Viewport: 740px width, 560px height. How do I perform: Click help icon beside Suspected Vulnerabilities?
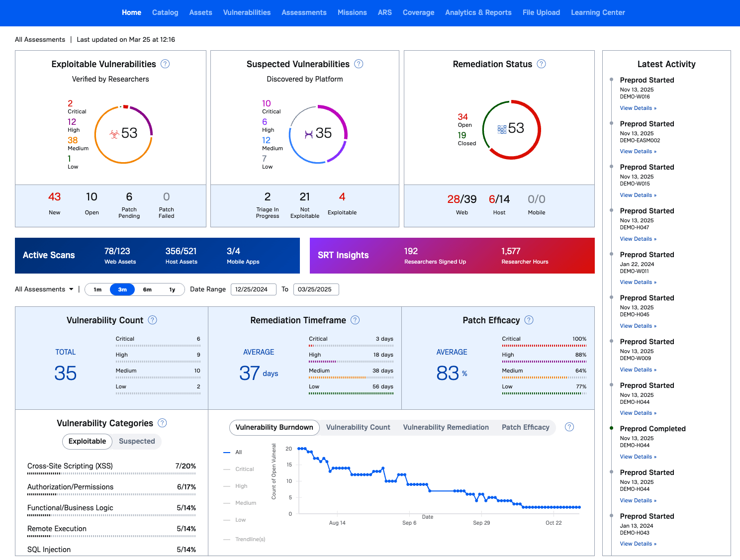click(359, 64)
